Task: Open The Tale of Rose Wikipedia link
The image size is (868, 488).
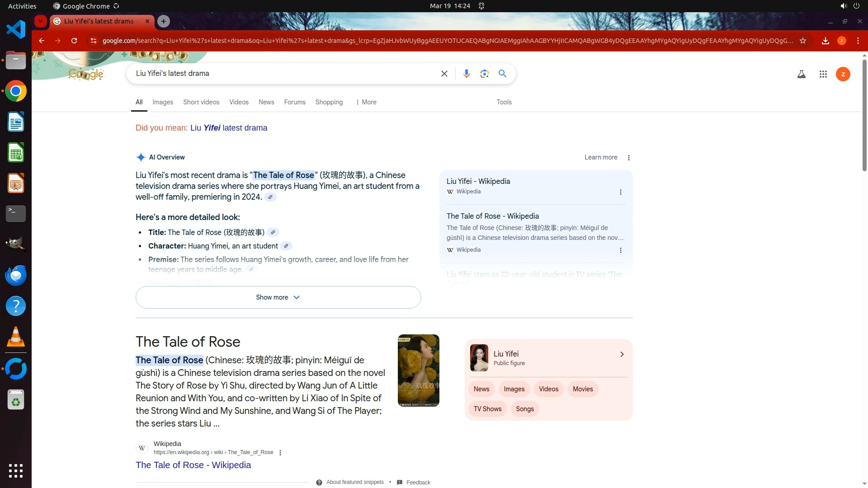Action: click(193, 465)
